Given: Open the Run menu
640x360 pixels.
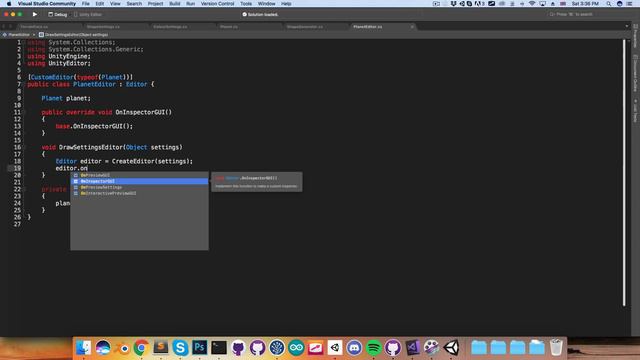Looking at the screenshot, I should point(191,4).
